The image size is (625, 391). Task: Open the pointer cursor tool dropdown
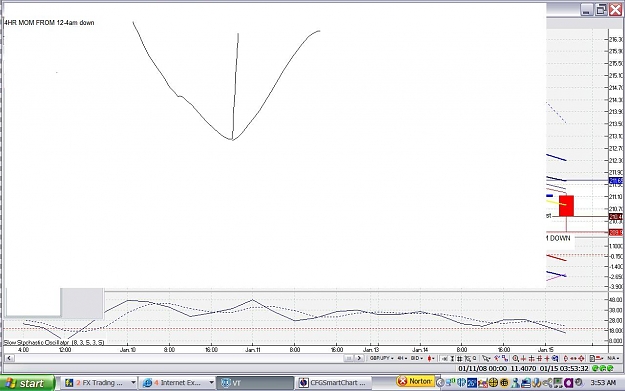pos(486,358)
